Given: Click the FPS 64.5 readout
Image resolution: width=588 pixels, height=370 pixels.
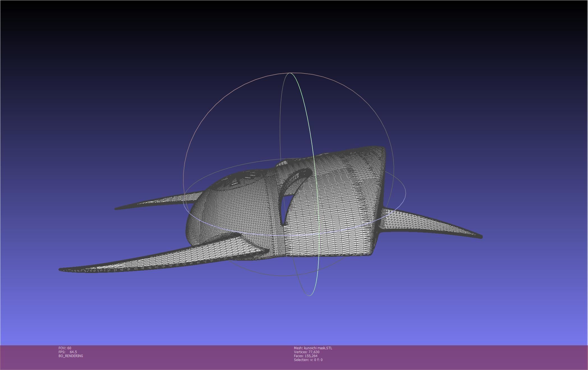Looking at the screenshot, I should click(68, 352).
